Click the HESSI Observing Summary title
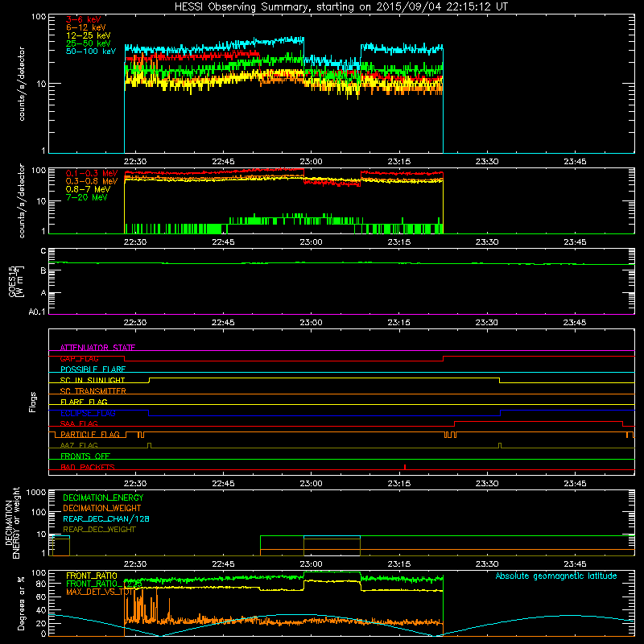This screenshot has height=644, width=644. tap(341, 7)
